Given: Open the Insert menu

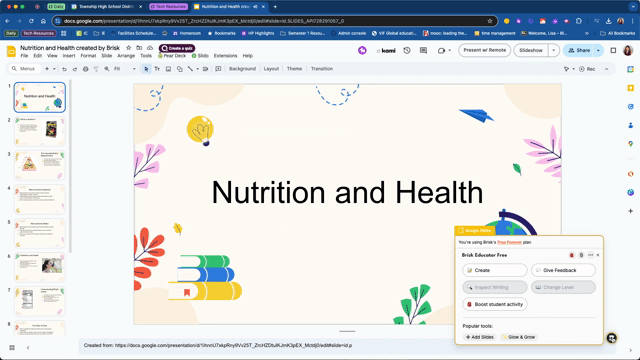Looking at the screenshot, I should tap(69, 56).
